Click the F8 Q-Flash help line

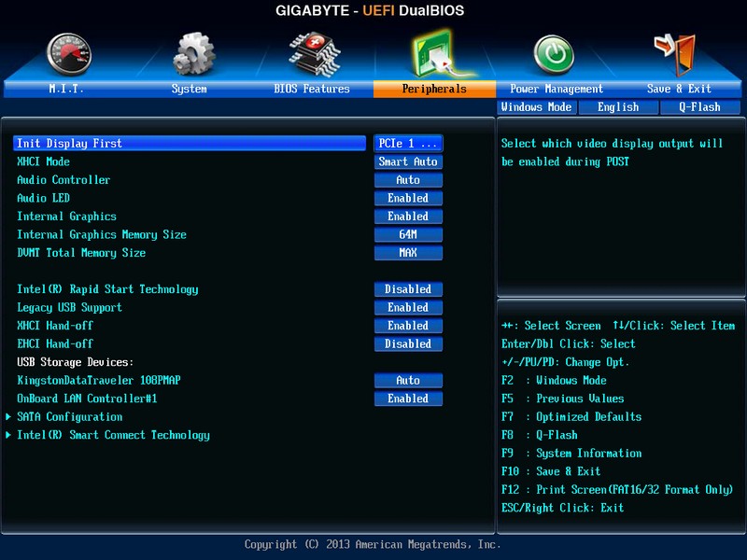point(540,435)
